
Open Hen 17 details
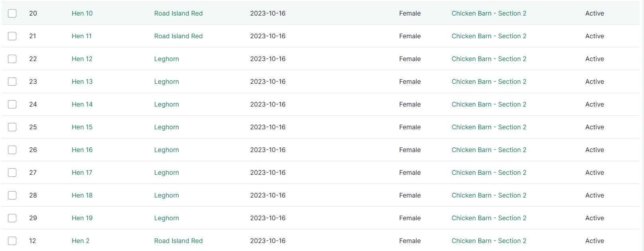(82, 172)
